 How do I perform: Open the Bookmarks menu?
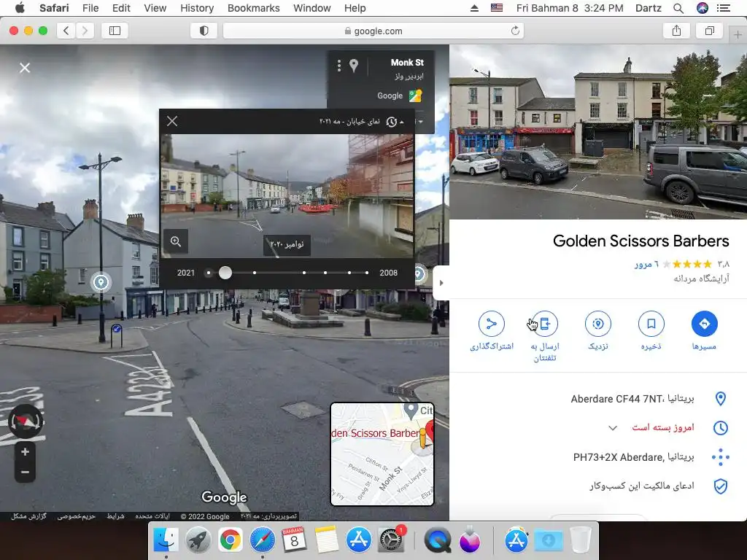coord(253,8)
